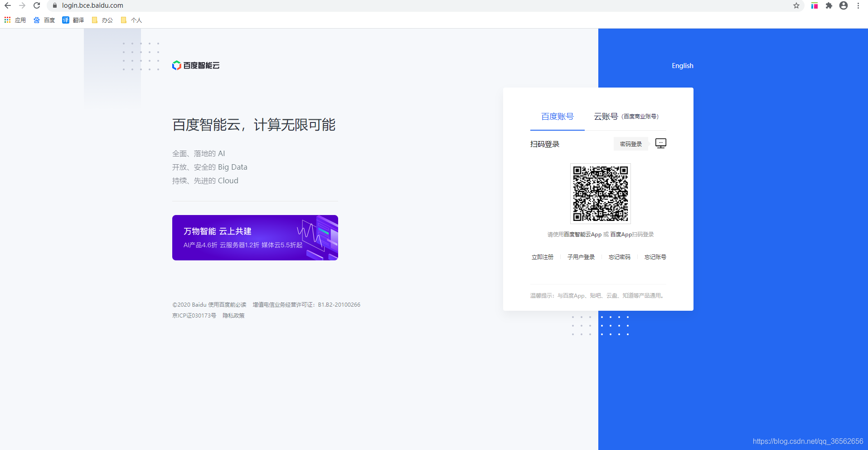Click the 持续、先进的 Cloud line
The height and width of the screenshot is (450, 868).
click(x=205, y=181)
